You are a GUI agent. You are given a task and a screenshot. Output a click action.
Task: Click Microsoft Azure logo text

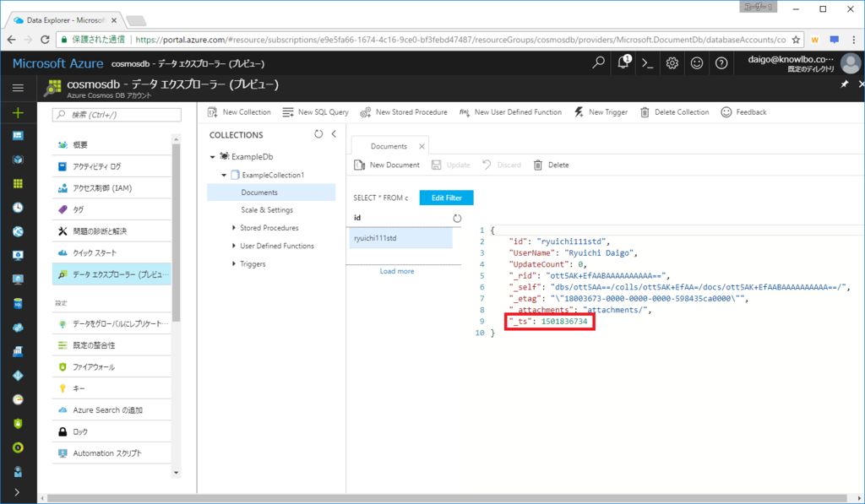coord(58,63)
